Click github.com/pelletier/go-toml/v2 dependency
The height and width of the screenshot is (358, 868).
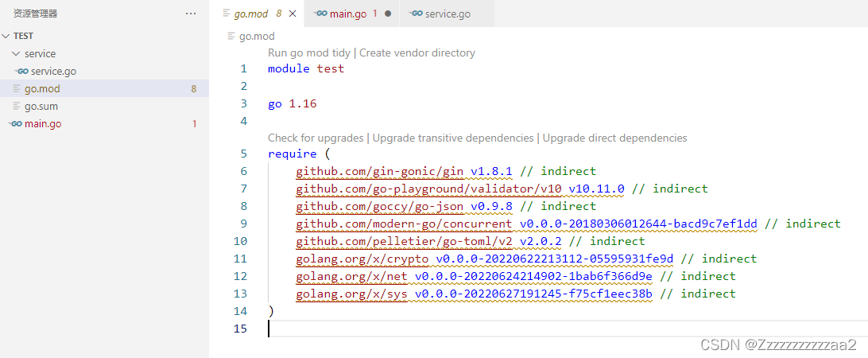point(404,241)
